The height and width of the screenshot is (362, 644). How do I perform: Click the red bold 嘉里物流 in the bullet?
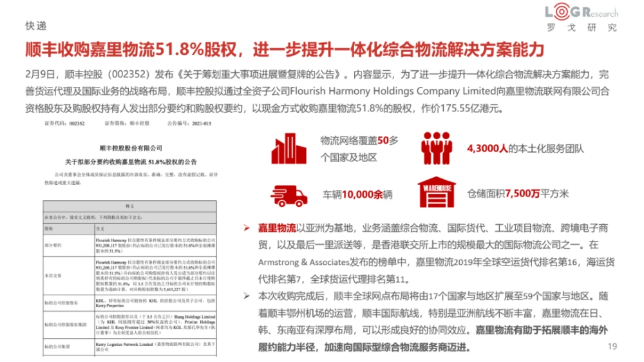pos(277,228)
